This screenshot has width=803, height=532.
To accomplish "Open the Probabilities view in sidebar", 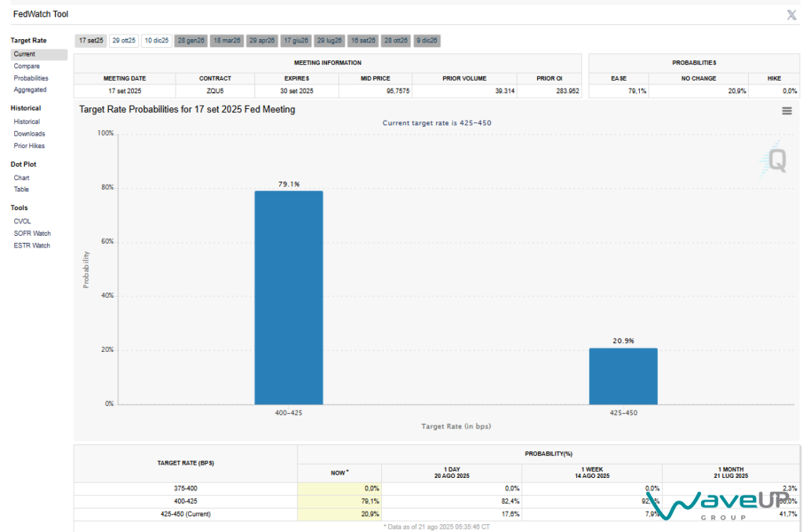I will pos(31,78).
